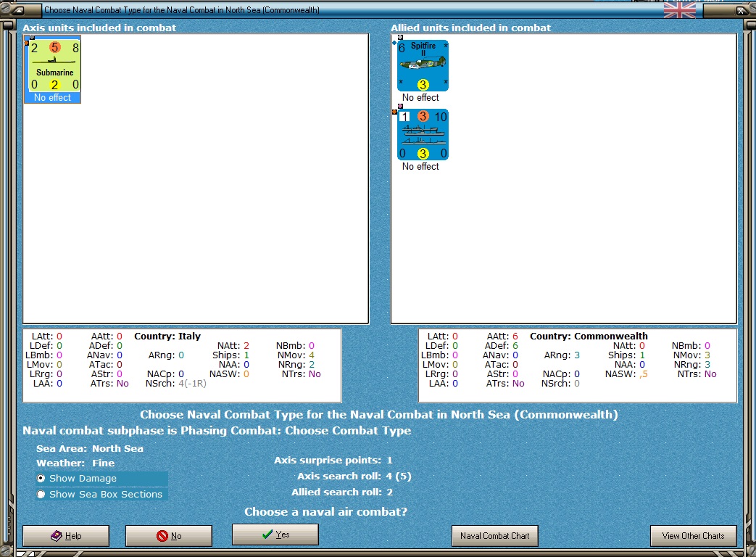The width and height of the screenshot is (756, 557).
Task: Click the small status marker above Submarine counter
Action: (32, 37)
